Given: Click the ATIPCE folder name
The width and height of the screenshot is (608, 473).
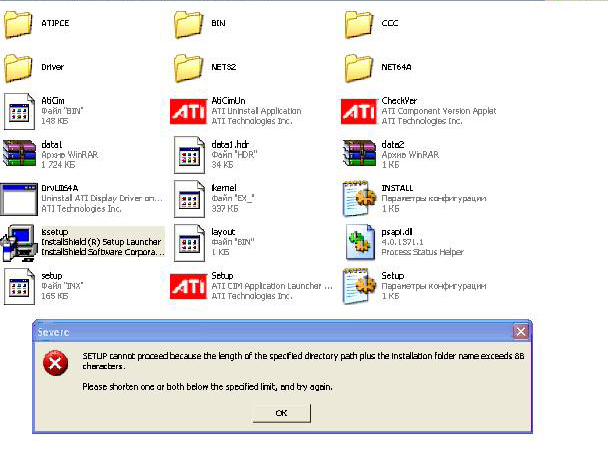Looking at the screenshot, I should [x=55, y=23].
